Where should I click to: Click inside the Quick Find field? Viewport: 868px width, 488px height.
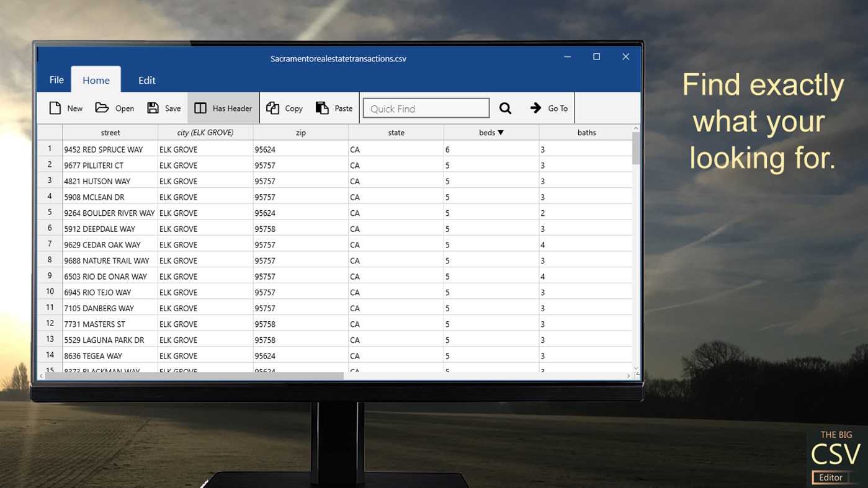[426, 107]
